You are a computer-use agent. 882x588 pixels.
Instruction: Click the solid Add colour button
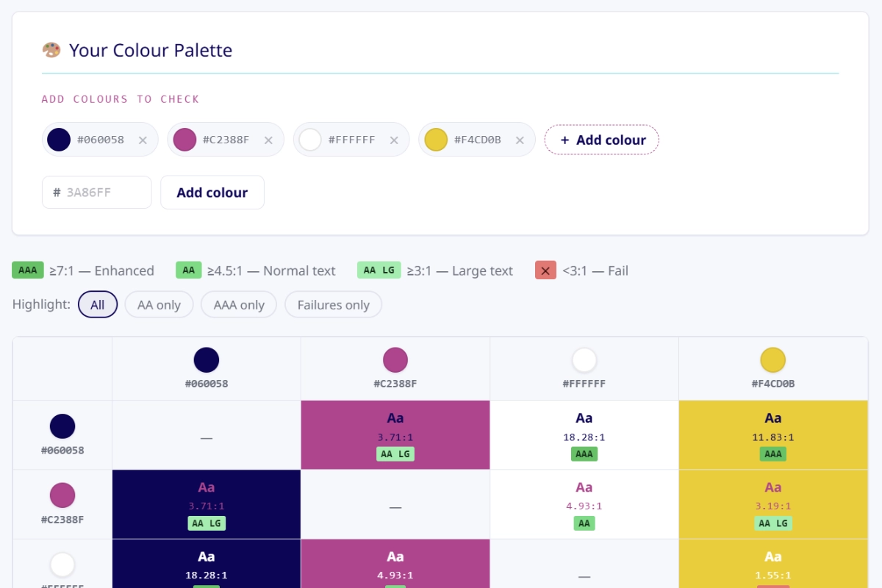(212, 193)
